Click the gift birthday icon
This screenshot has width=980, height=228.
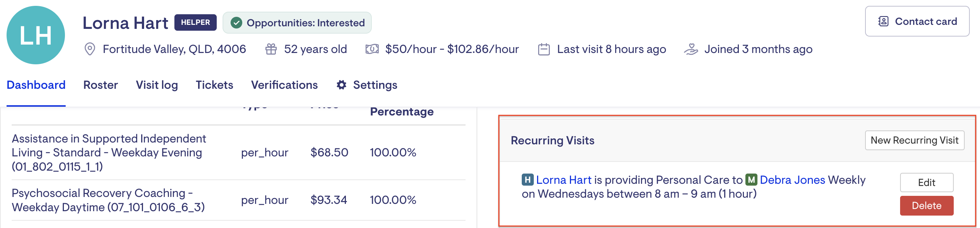[271, 49]
